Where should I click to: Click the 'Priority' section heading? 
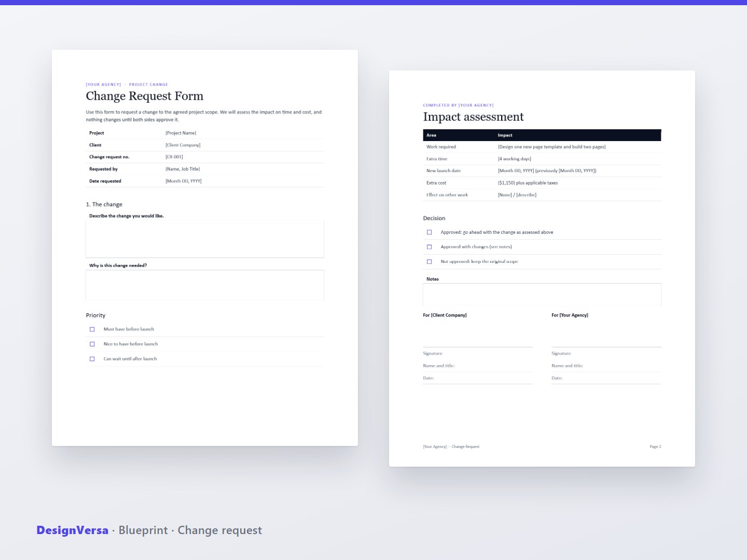(x=95, y=315)
